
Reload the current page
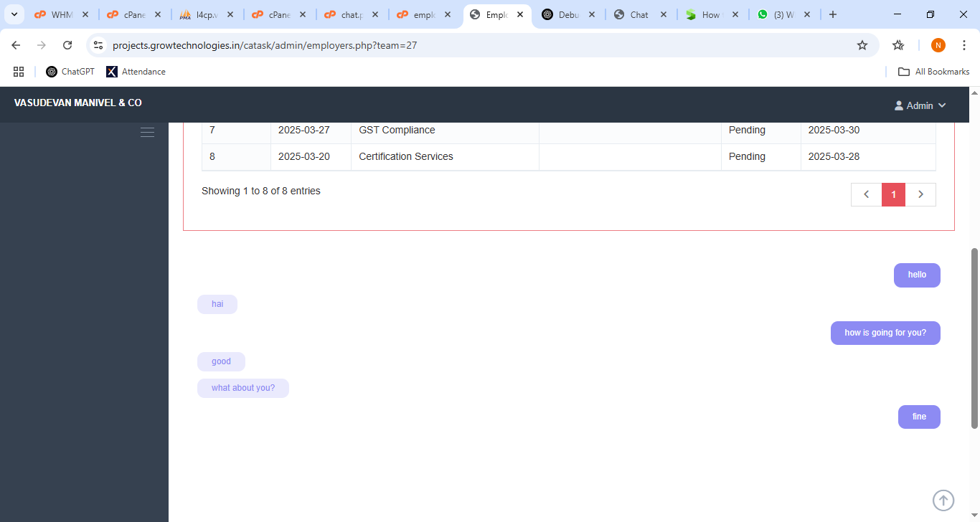[67, 45]
